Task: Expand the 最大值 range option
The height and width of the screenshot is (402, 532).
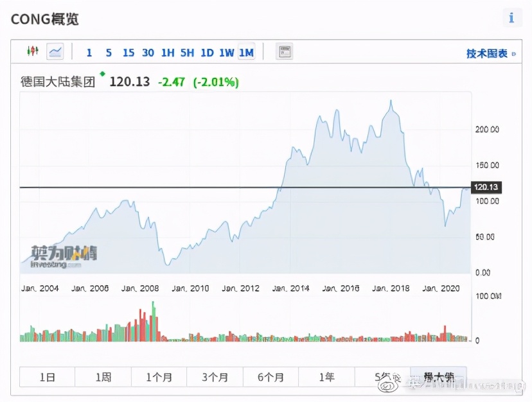Action: 437,377
